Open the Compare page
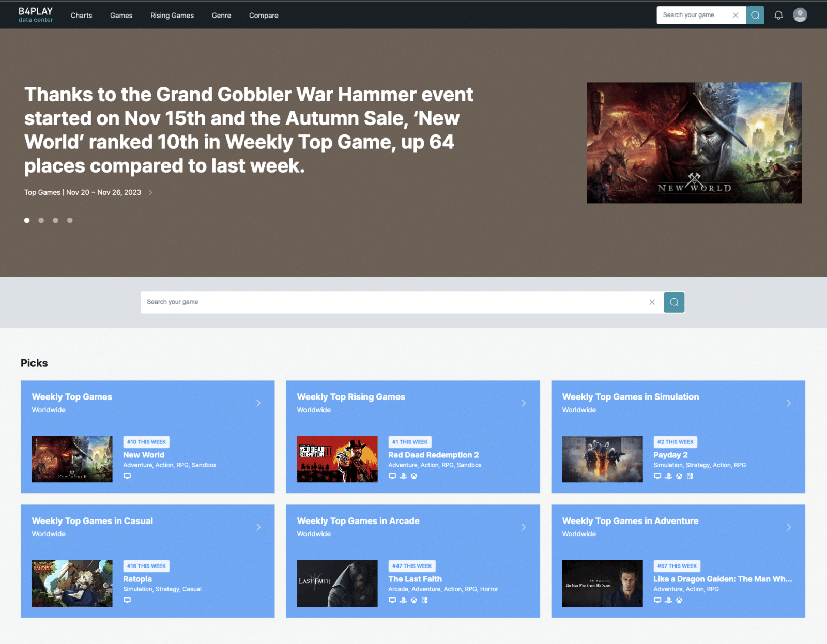Viewport: 827px width, 644px height. tap(264, 16)
